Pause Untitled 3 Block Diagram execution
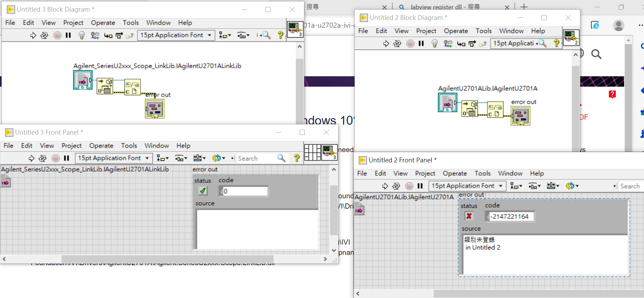644x298 pixels. (x=68, y=35)
